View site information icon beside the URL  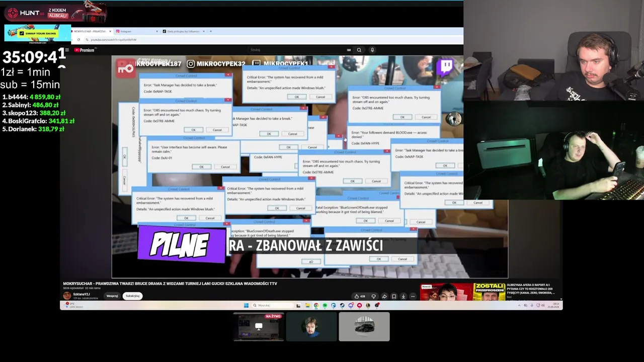pyautogui.click(x=87, y=39)
